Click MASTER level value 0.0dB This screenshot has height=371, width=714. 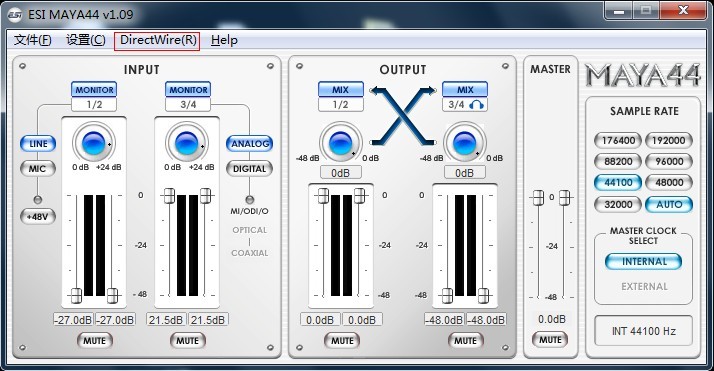tap(551, 319)
